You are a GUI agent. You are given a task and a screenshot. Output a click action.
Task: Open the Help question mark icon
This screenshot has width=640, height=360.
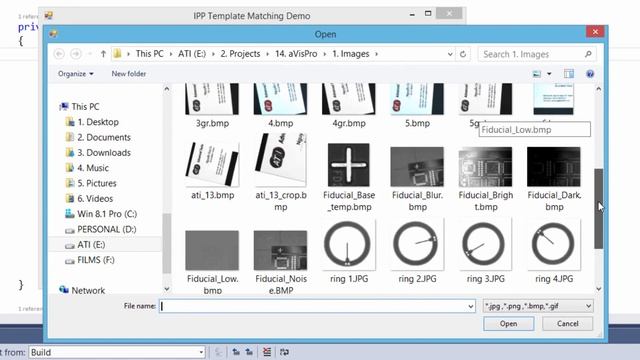pos(590,74)
